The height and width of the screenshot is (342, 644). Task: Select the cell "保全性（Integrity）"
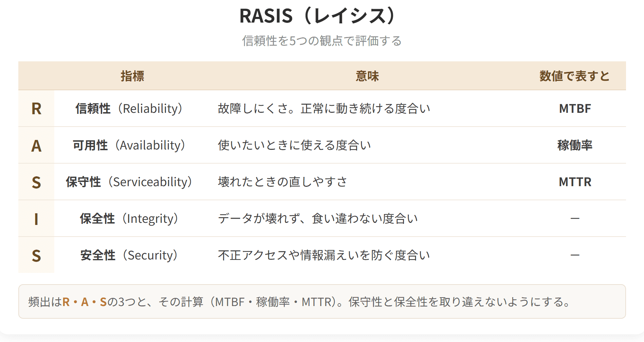pos(133,219)
